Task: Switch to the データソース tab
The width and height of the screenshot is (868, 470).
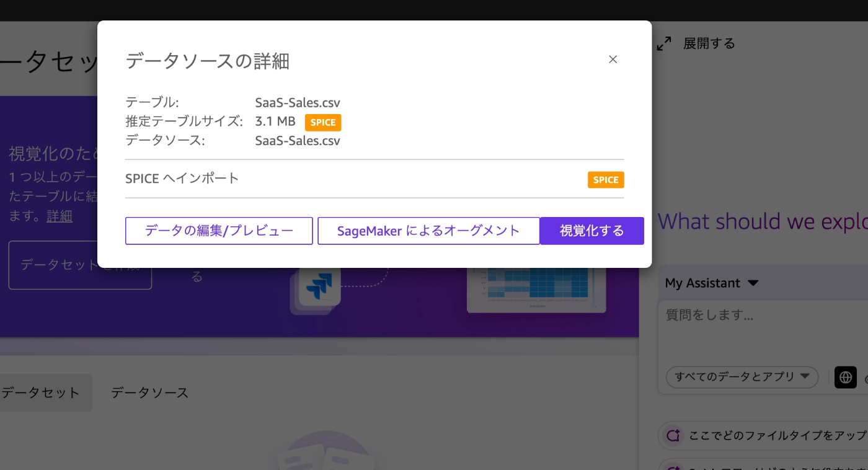Action: (x=149, y=392)
